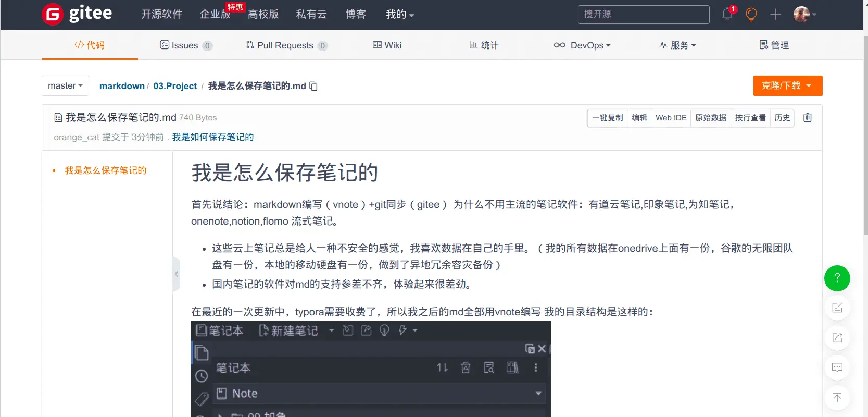The width and height of the screenshot is (868, 417).
Task: Open the Pull Requests tab
Action: pyautogui.click(x=286, y=45)
